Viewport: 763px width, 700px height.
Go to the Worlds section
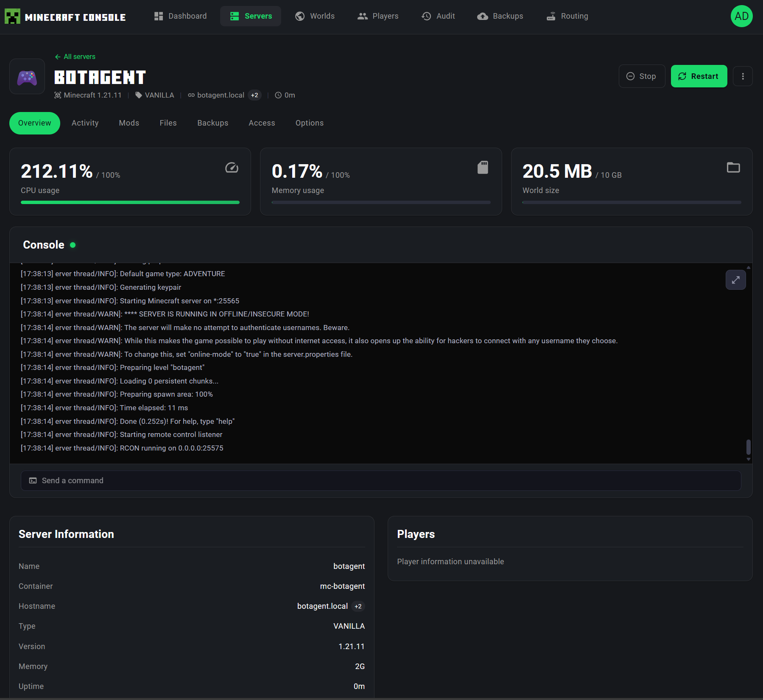coord(315,16)
